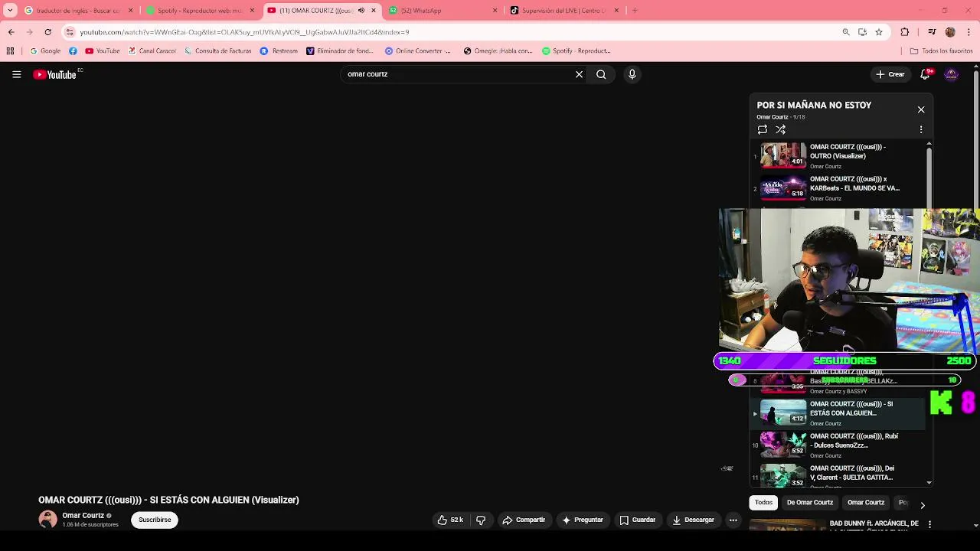Image resolution: width=980 pixels, height=551 pixels.
Task: Open the tab search dropdown arrow
Action: [x=10, y=11]
